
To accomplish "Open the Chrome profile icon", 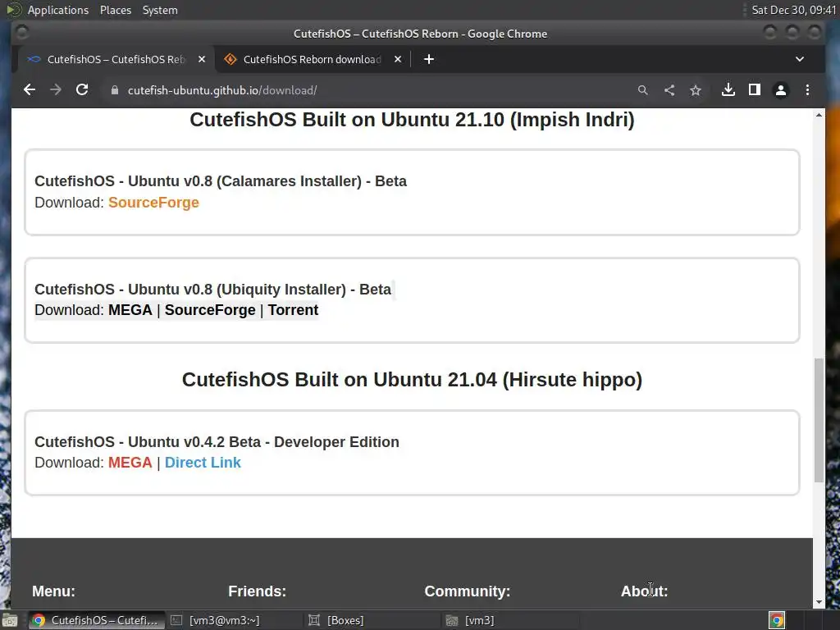I will coord(781,90).
